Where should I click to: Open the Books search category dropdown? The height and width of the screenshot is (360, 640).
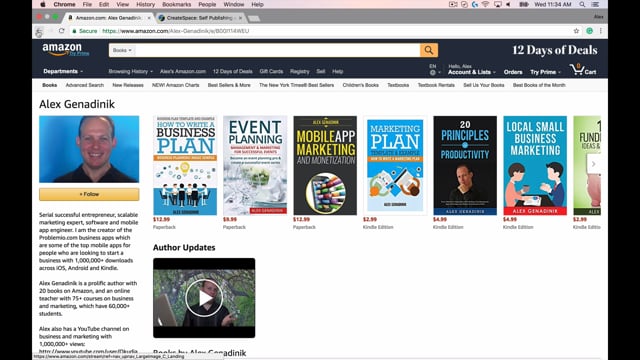click(122, 50)
